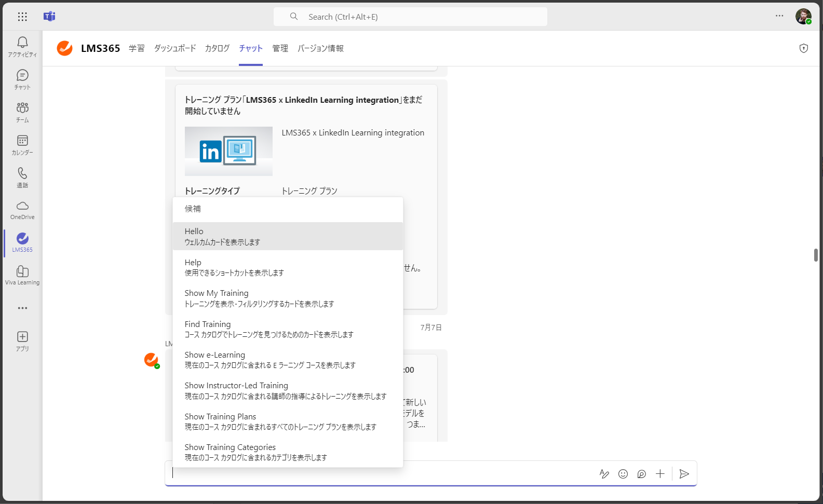Screen dimensions: 823x504
Task: Click the 7月7日 date label
Action: [x=431, y=328]
